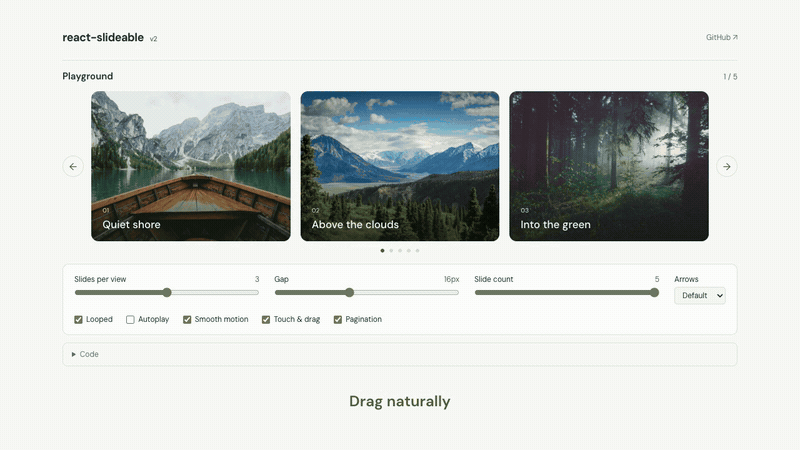Click the previous slide arrow button
The width and height of the screenshot is (800, 450).
click(73, 166)
